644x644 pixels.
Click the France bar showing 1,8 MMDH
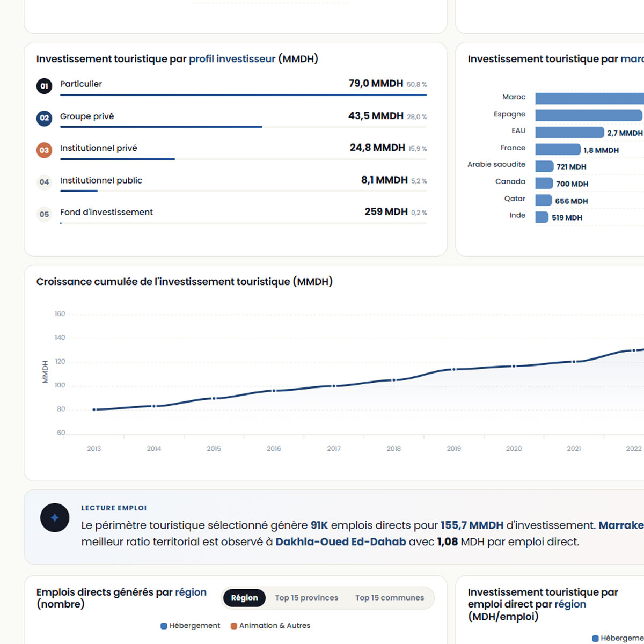tap(558, 150)
